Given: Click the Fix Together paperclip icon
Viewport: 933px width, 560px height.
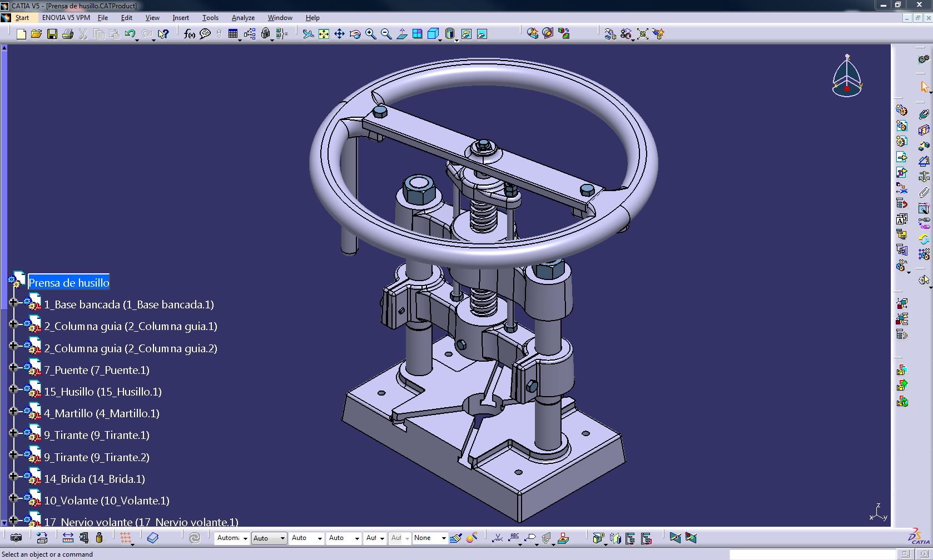Looking at the screenshot, I should click(924, 192).
